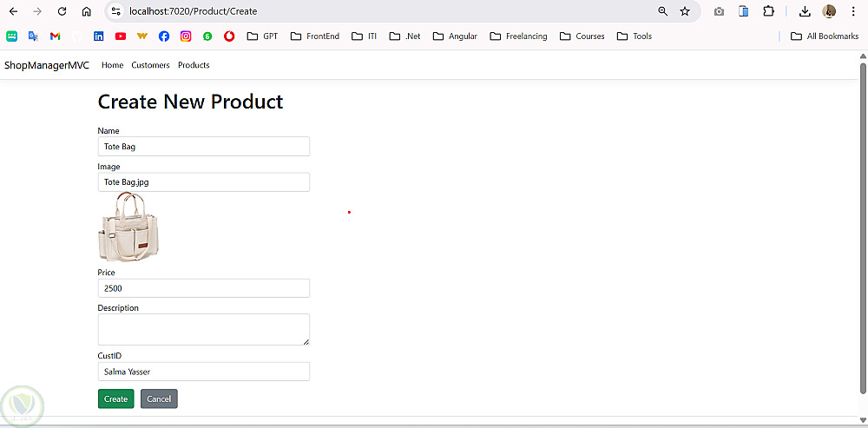Expand the ITI bookmarks folder
Screen dimensions: 868x428
(x=365, y=36)
